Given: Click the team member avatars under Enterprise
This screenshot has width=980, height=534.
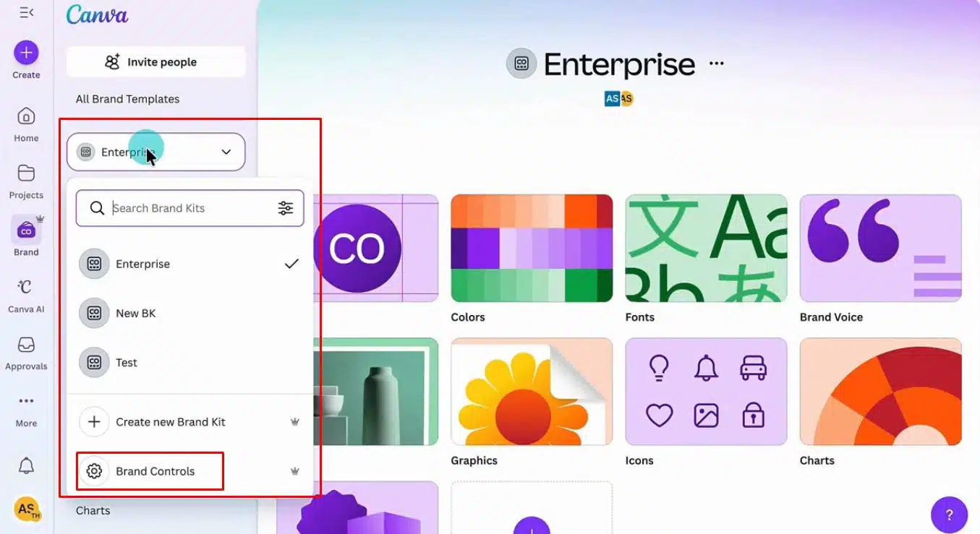Looking at the screenshot, I should 619,98.
